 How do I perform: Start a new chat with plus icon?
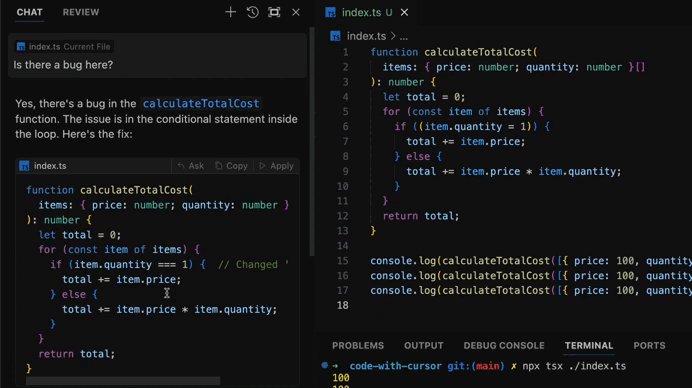[230, 12]
